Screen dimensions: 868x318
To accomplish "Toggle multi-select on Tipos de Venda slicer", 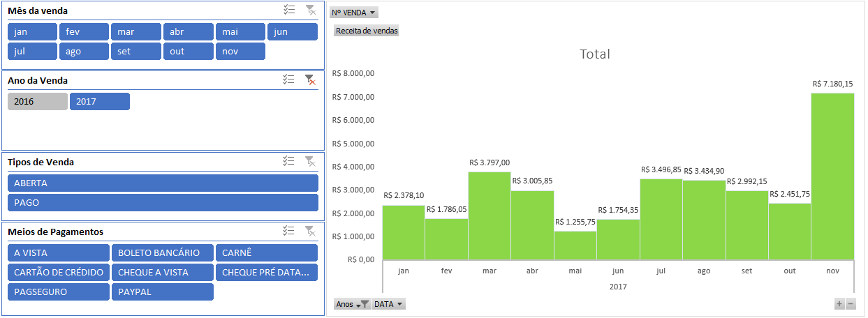I will (289, 161).
